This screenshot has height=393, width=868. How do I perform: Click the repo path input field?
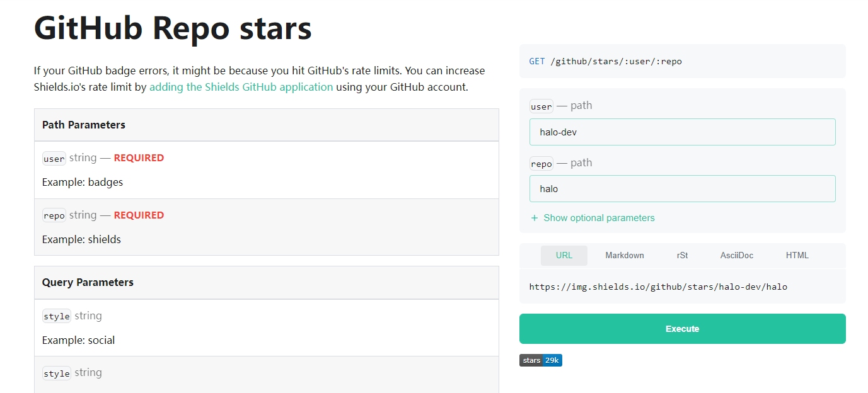(x=682, y=189)
